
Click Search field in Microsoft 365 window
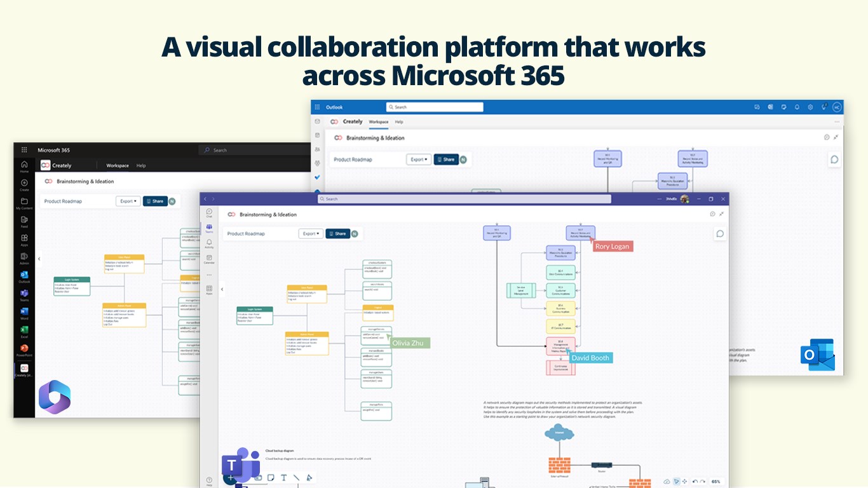255,150
